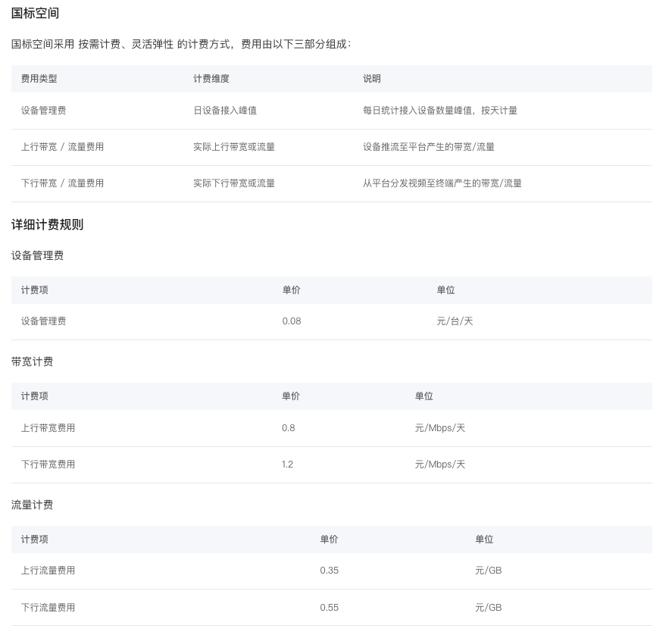Click the 带宽计费 subsection heading
The height and width of the screenshot is (635, 672).
pos(32,362)
